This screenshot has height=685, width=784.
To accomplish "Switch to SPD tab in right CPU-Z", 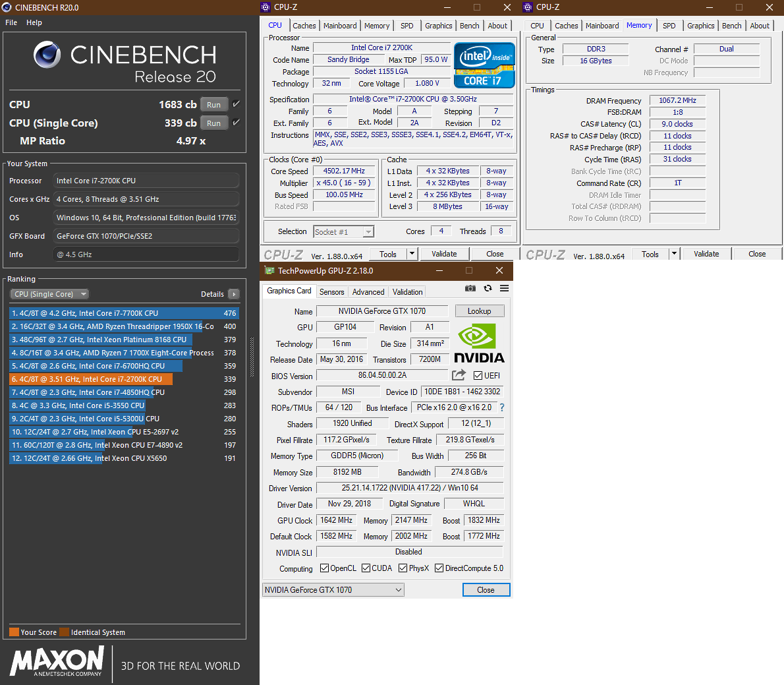I will (x=669, y=26).
